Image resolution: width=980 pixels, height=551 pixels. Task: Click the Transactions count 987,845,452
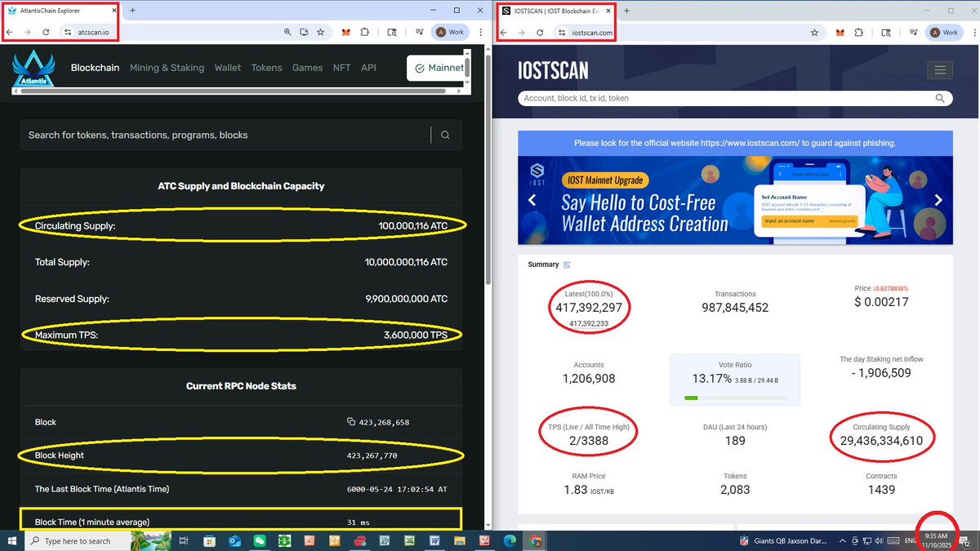tap(735, 308)
